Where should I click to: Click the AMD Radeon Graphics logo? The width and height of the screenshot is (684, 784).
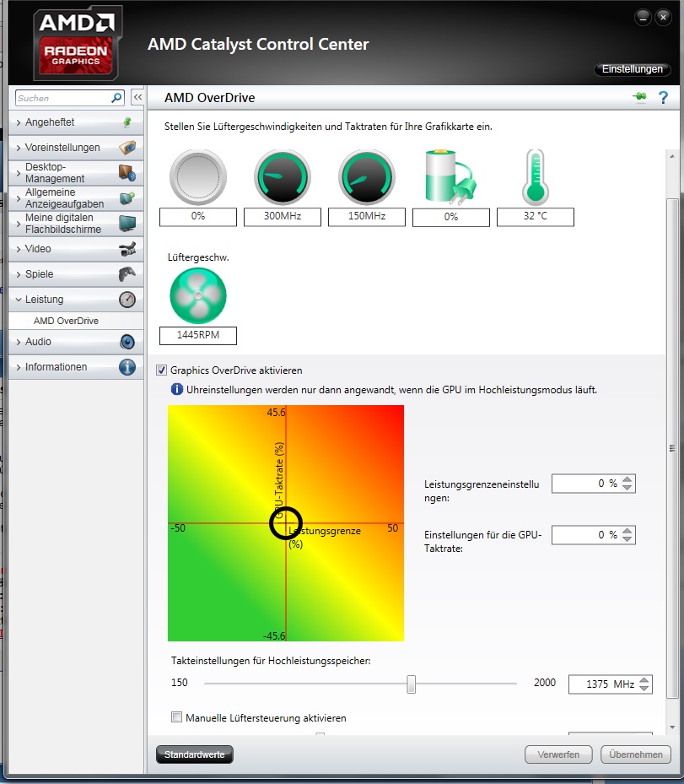click(x=77, y=42)
